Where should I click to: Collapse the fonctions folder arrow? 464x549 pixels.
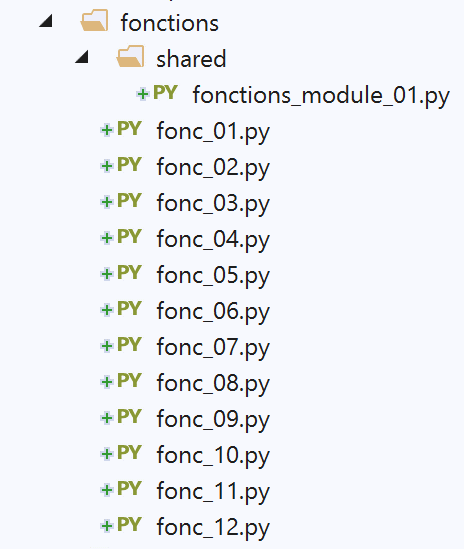(x=46, y=21)
